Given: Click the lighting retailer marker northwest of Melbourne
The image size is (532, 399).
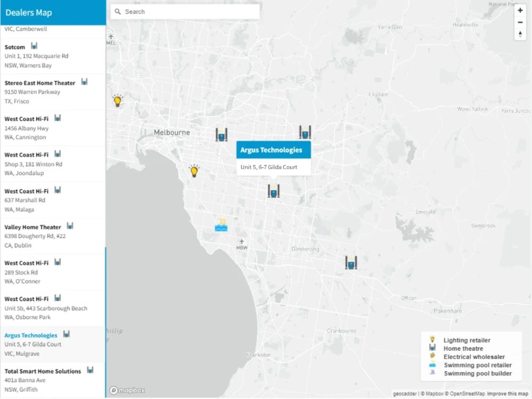Looking at the screenshot, I should [x=117, y=100].
